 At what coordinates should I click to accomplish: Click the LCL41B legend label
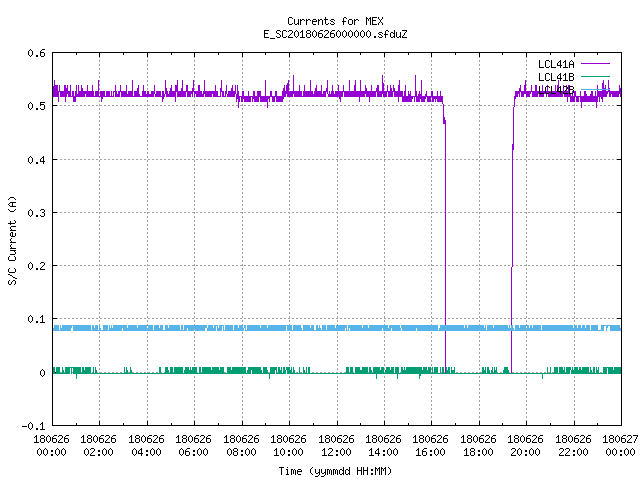coord(556,77)
